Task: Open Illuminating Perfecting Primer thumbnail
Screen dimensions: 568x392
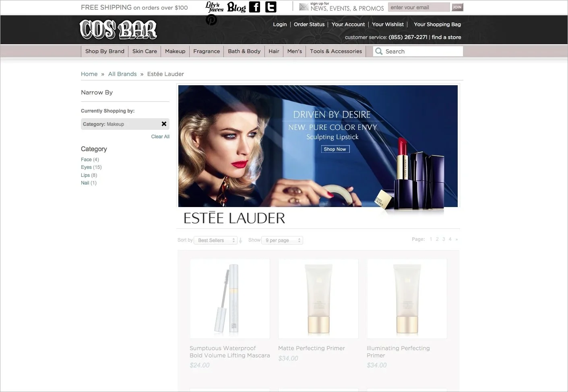Action: (x=407, y=299)
